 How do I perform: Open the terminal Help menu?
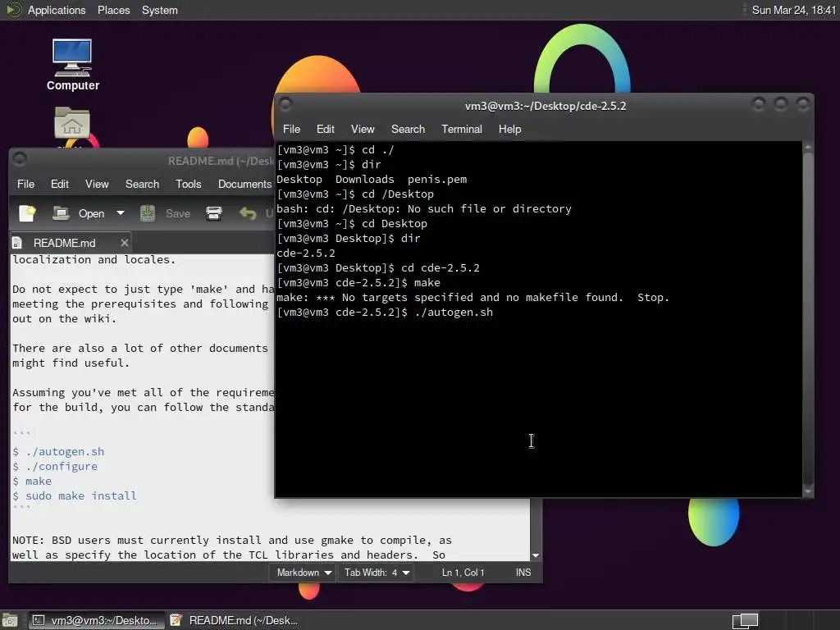[509, 129]
